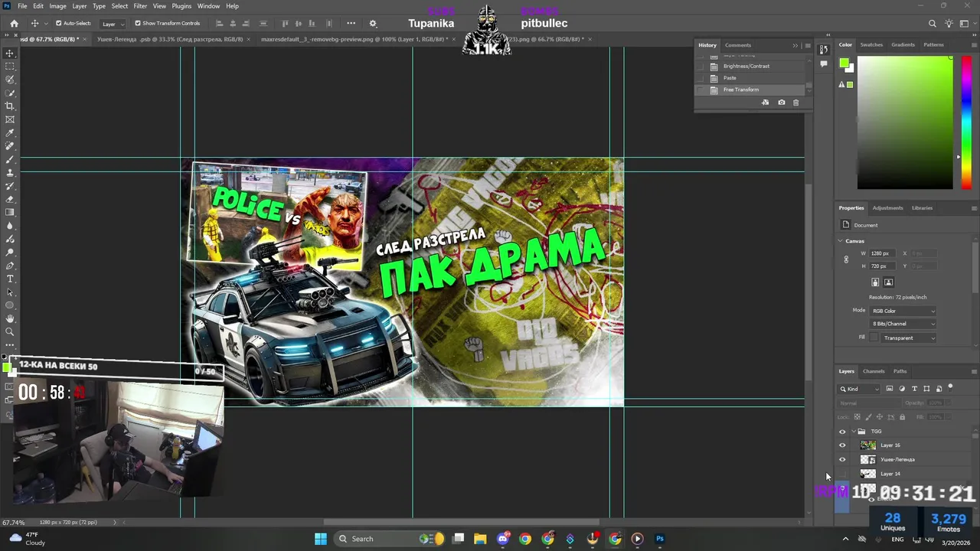980x551 pixels.
Task: Show Layer 14 visibility
Action: click(x=842, y=474)
